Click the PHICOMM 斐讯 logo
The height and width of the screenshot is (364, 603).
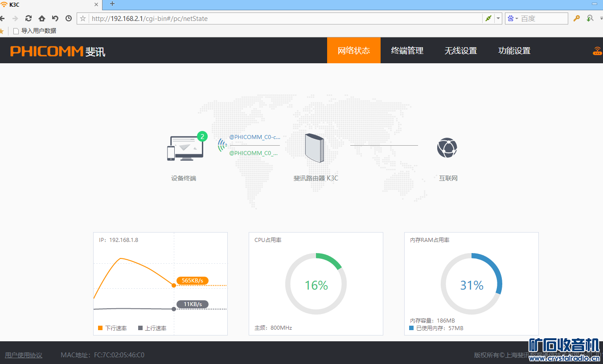[58, 51]
